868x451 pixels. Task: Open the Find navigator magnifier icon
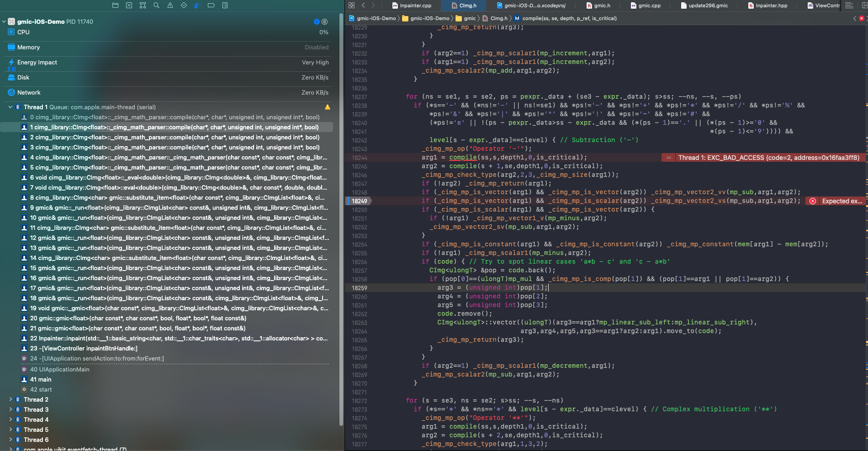156,5
